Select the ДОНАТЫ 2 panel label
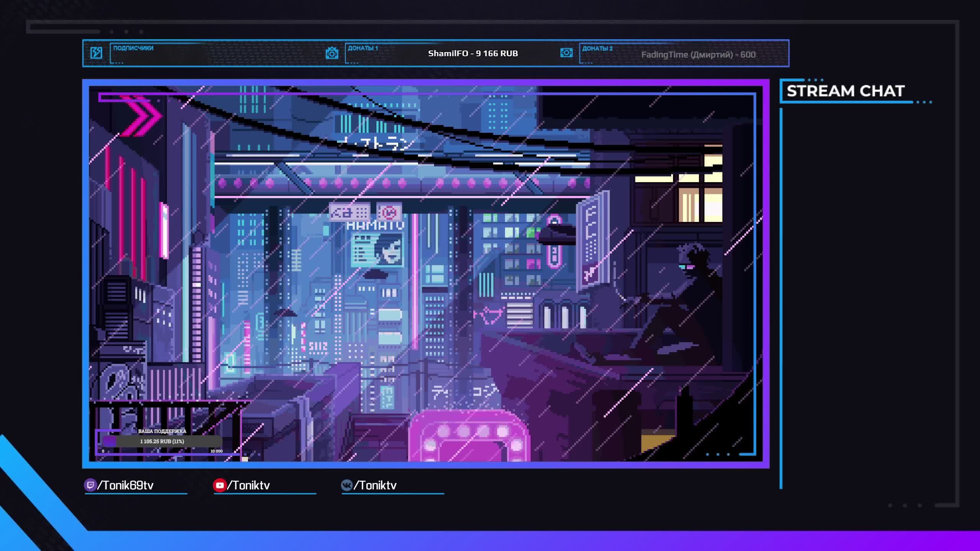 [x=597, y=48]
